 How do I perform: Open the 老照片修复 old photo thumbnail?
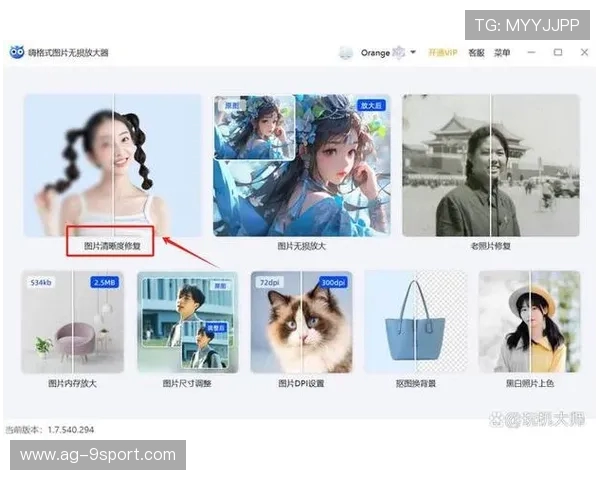490,165
